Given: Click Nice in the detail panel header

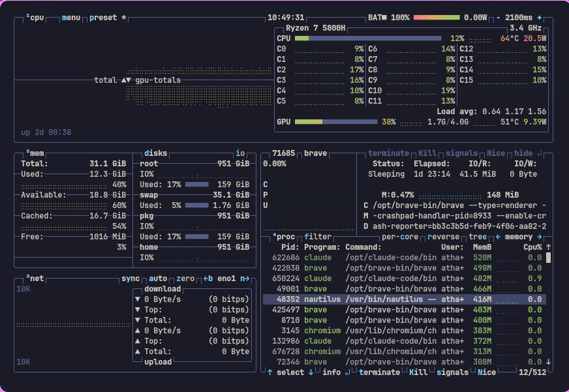Looking at the screenshot, I should point(496,153).
